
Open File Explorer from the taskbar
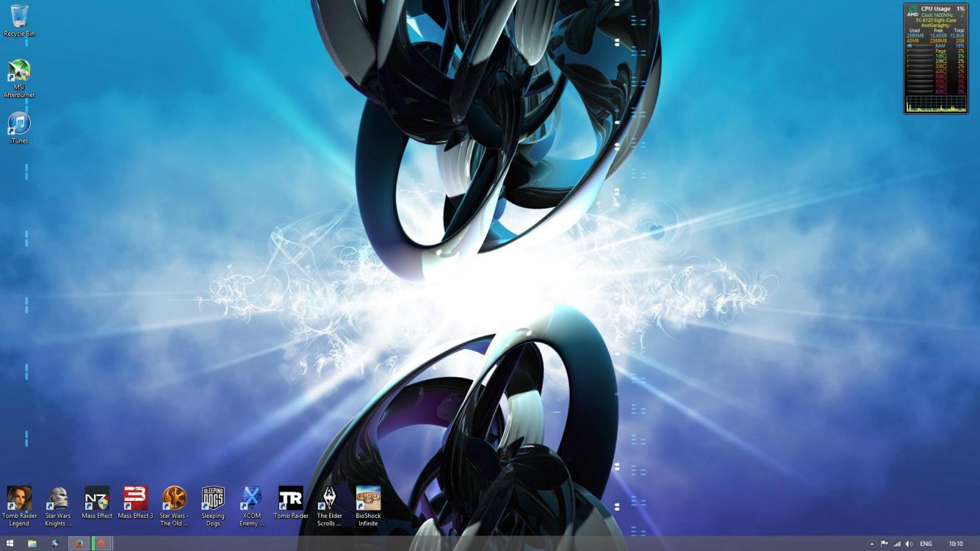pos(32,544)
